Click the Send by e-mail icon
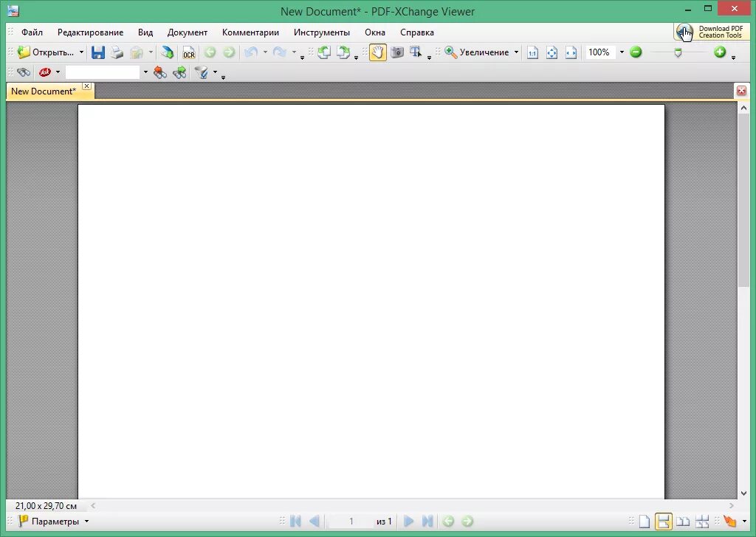This screenshot has height=537, width=756. click(137, 52)
